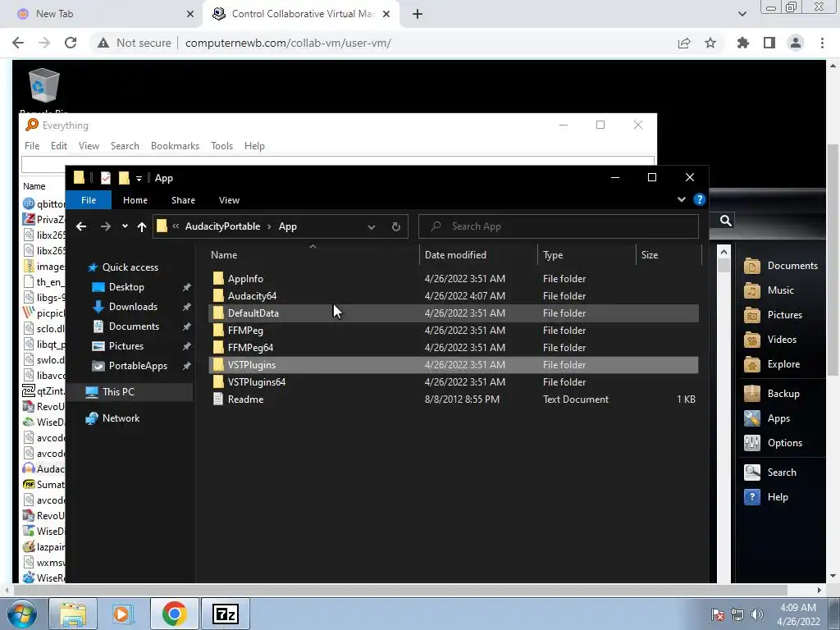Open Search menu in Everything window
Viewport: 840px width, 630px height.
pyautogui.click(x=125, y=146)
